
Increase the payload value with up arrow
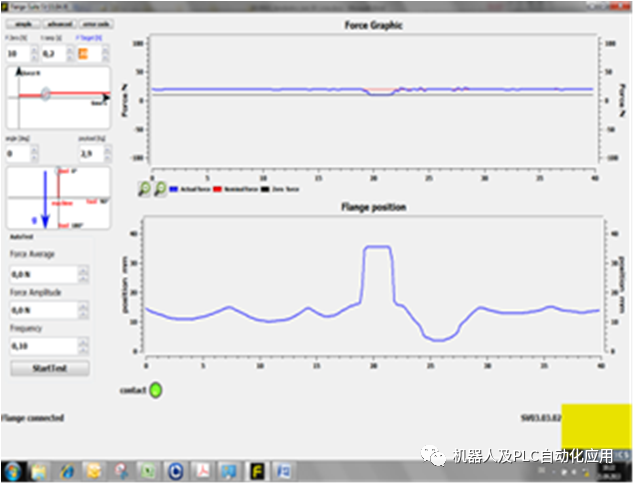(x=108, y=150)
